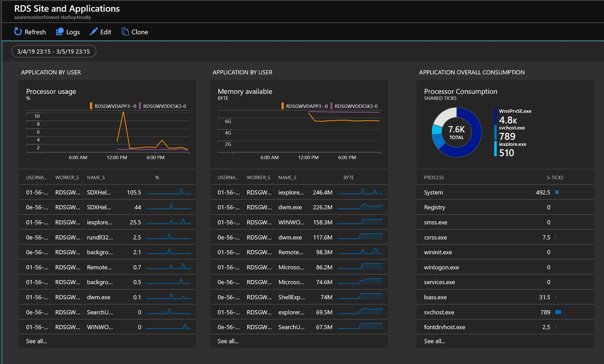Select the WINWO row with 0 percent

107,327
